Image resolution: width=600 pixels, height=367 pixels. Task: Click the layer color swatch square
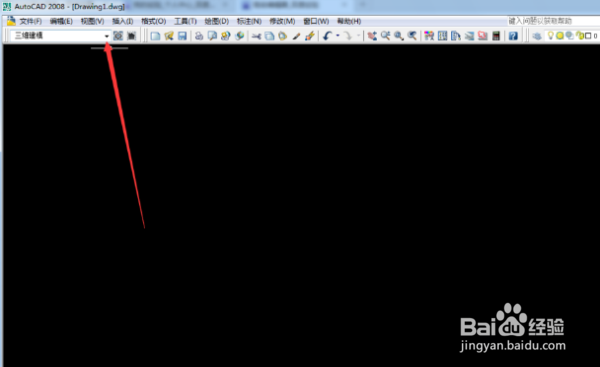pyautogui.click(x=588, y=36)
